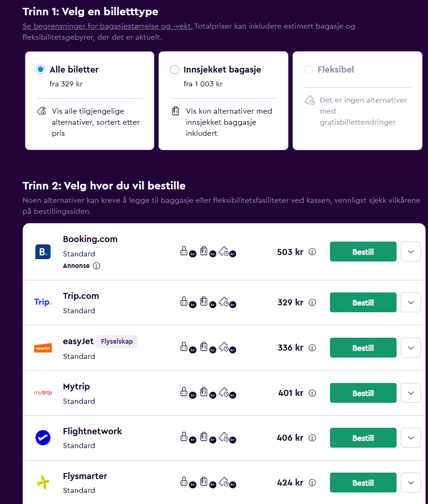Image resolution: width=428 pixels, height=504 pixels.
Task: Click the Flyselskap badge next to easyJet
Action: click(x=116, y=342)
